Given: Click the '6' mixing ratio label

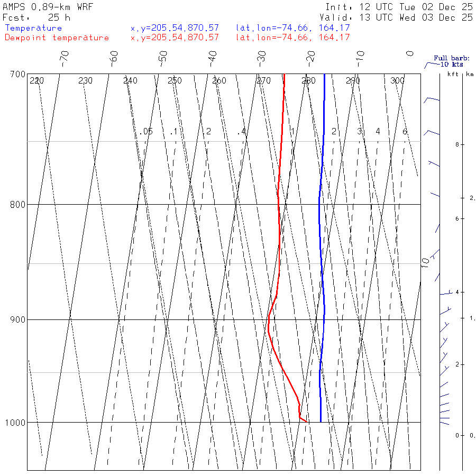Looking at the screenshot, I should click(405, 132).
